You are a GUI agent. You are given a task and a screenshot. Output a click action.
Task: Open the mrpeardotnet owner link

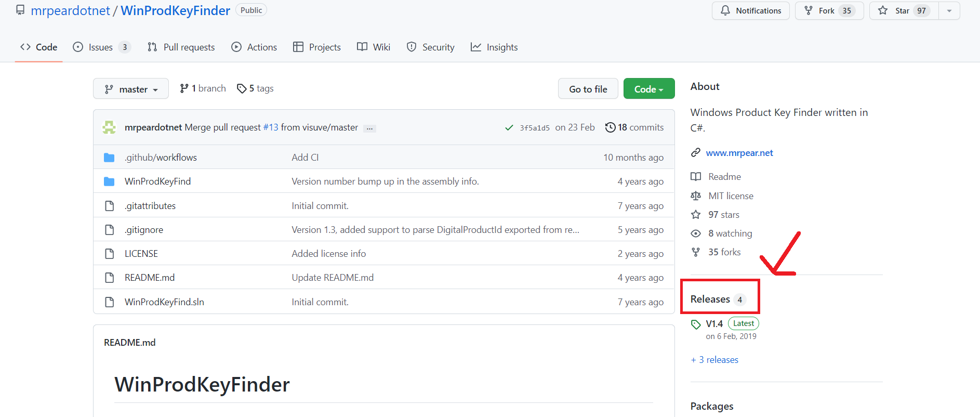click(x=70, y=10)
